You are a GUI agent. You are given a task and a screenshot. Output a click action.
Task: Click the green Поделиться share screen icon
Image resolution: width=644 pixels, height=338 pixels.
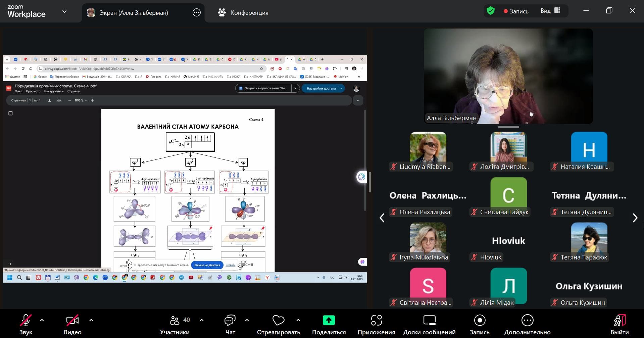(329, 321)
